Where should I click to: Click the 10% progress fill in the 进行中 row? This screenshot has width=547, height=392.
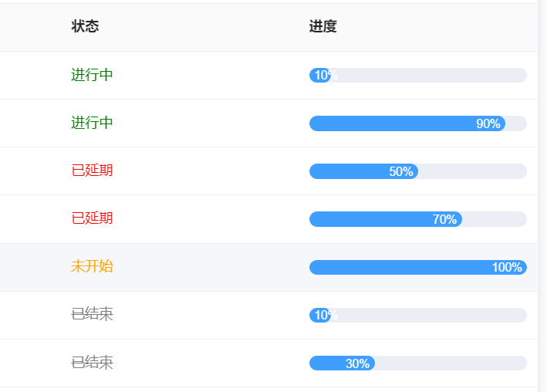tap(320, 76)
